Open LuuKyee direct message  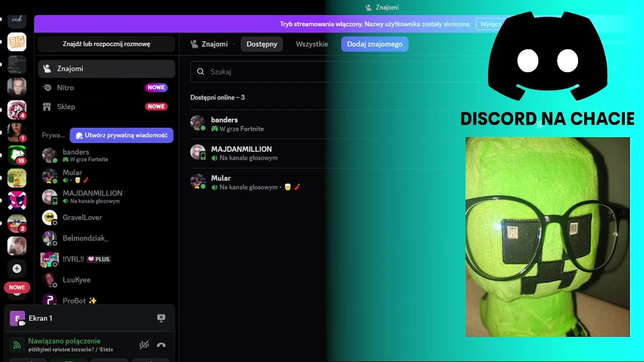[x=107, y=280]
